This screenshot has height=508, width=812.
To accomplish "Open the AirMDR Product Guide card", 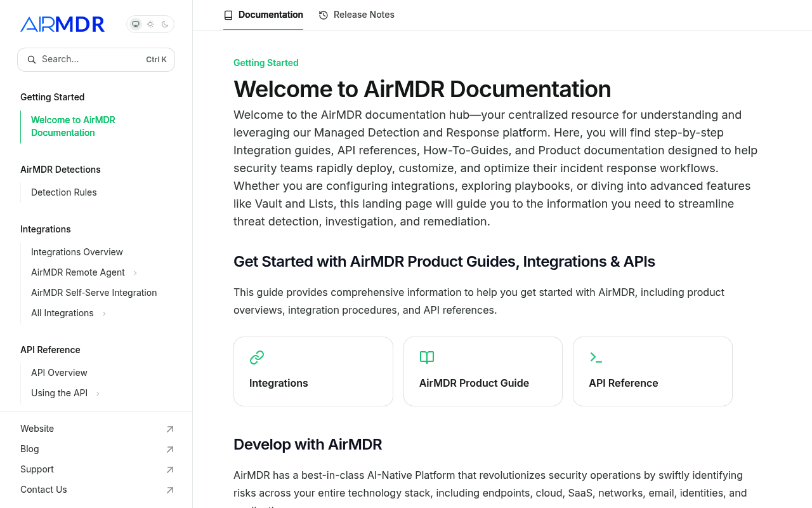I will click(483, 371).
